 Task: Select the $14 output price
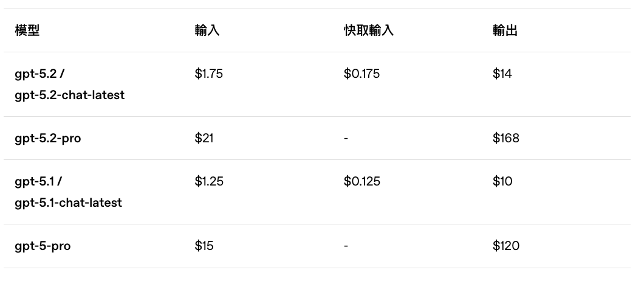tap(502, 74)
